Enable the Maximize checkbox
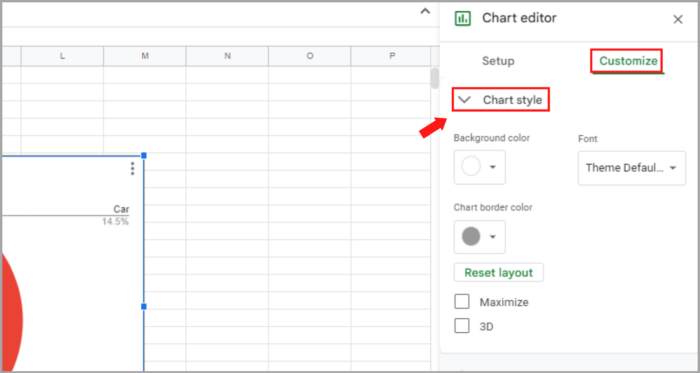The image size is (700, 373). click(462, 302)
